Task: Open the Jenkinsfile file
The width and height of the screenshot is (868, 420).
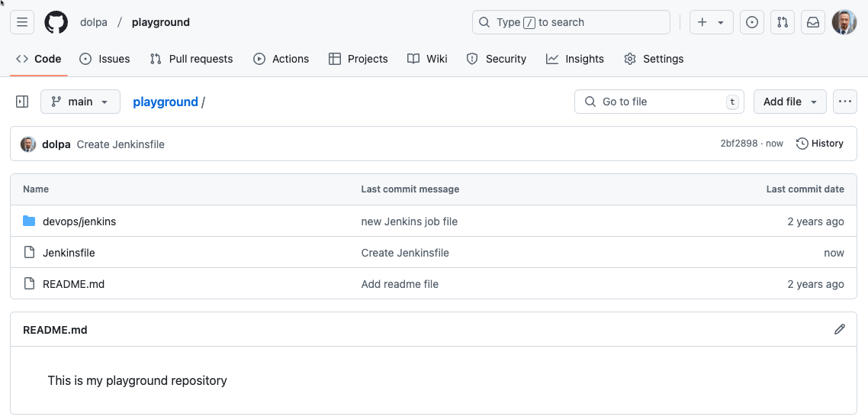Action: pyautogui.click(x=69, y=253)
